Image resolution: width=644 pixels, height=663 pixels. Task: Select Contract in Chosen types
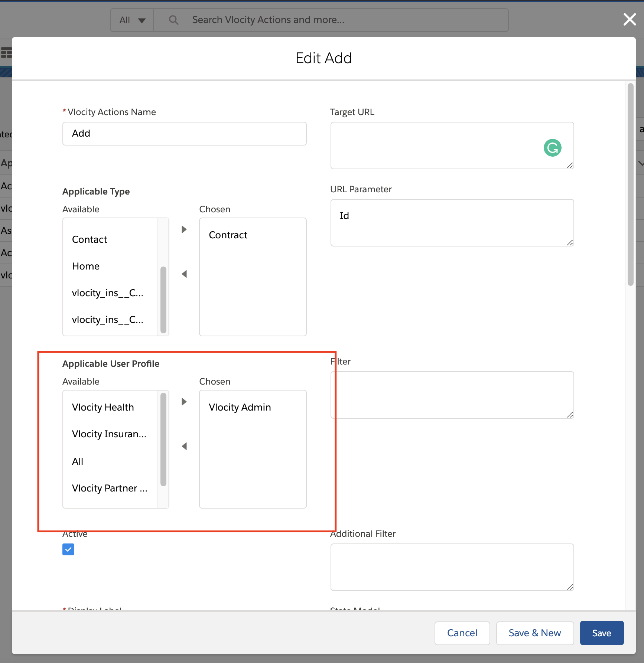[253, 235]
